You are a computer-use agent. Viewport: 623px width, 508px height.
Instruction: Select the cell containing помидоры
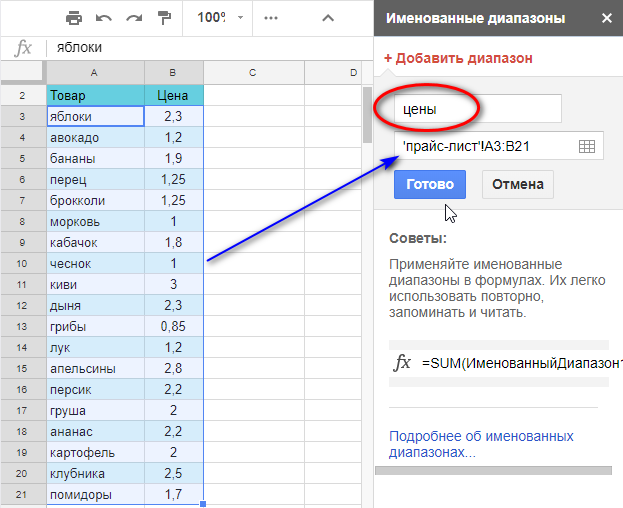95,495
